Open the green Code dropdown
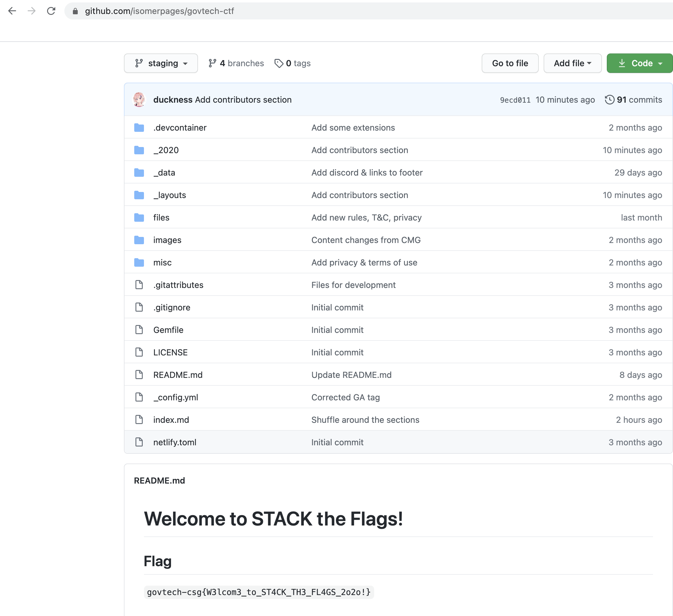Screen dimensions: 673x616 click(x=639, y=63)
